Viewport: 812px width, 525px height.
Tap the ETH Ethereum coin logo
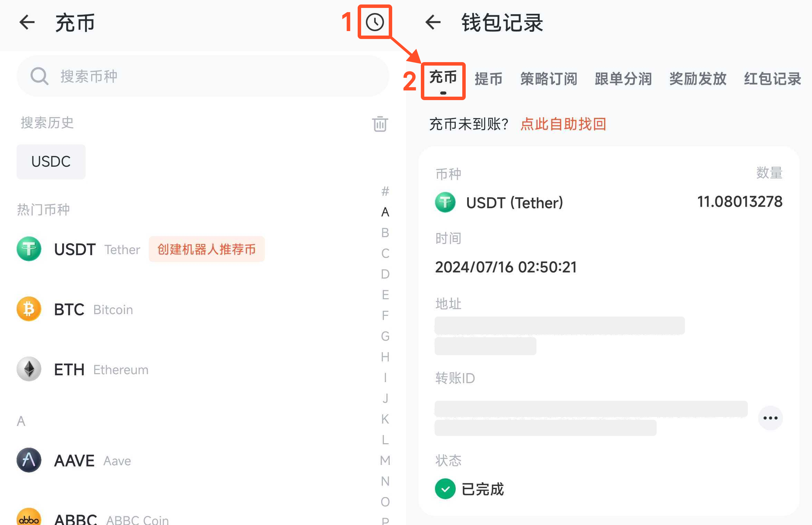pos(29,369)
